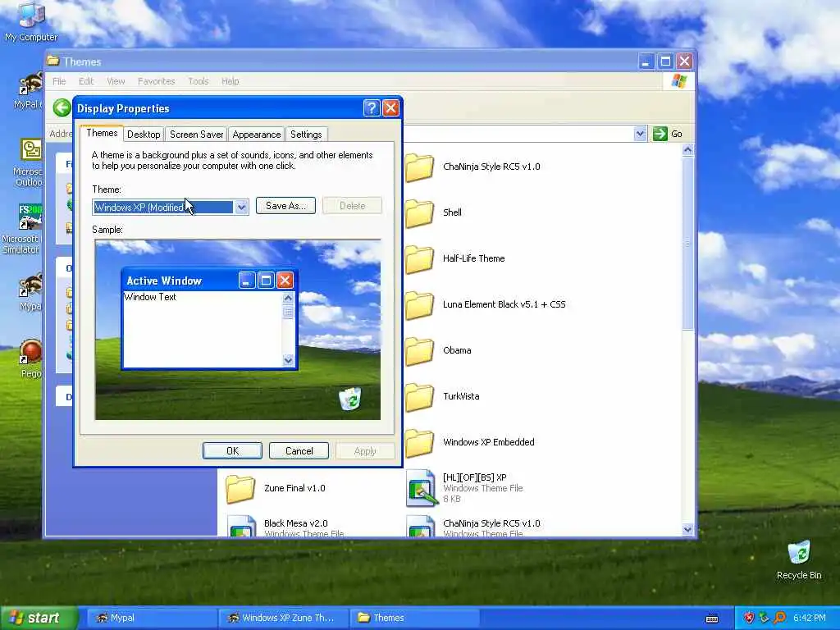This screenshot has height=630, width=840.
Task: Click the Themes window scroll up arrow
Action: [x=688, y=150]
